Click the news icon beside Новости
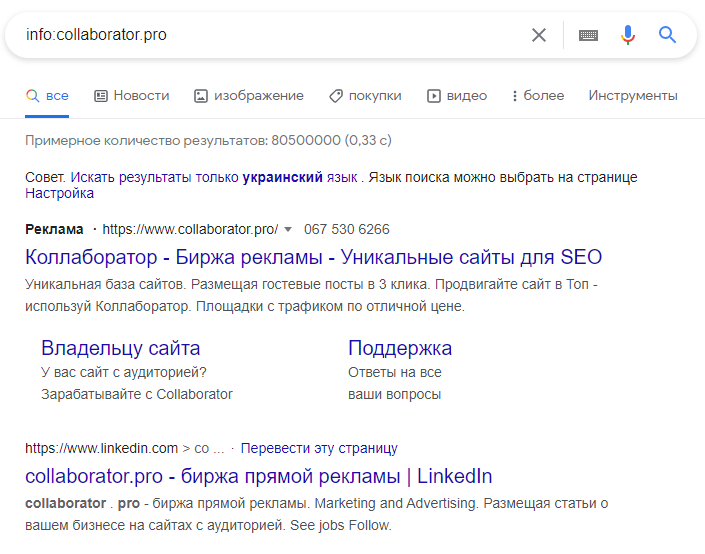This screenshot has height=554, width=705. pos(100,96)
